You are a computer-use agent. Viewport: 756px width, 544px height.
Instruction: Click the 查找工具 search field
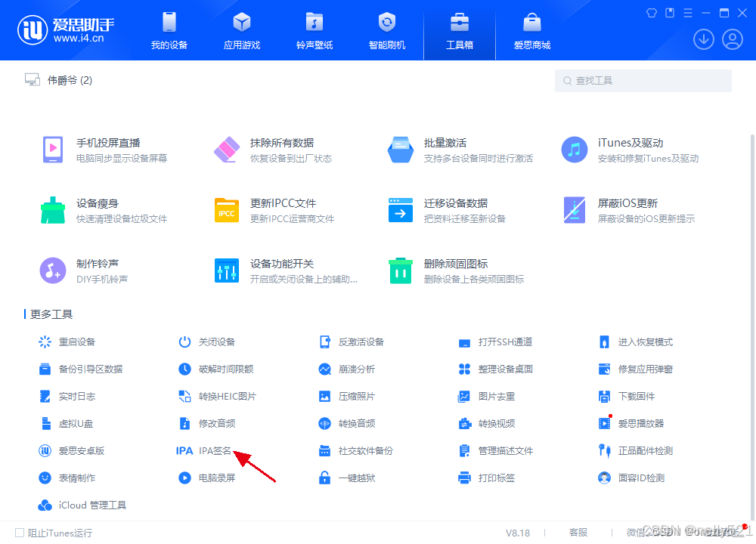click(x=643, y=81)
